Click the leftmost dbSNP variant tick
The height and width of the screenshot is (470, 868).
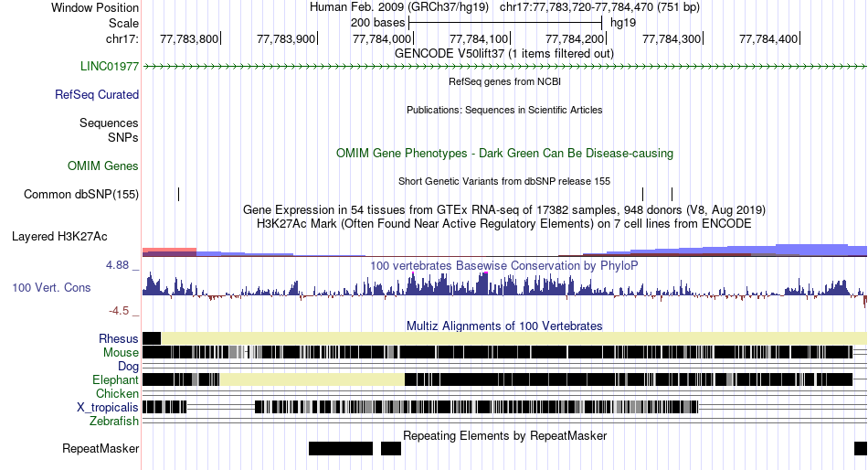pos(179,194)
